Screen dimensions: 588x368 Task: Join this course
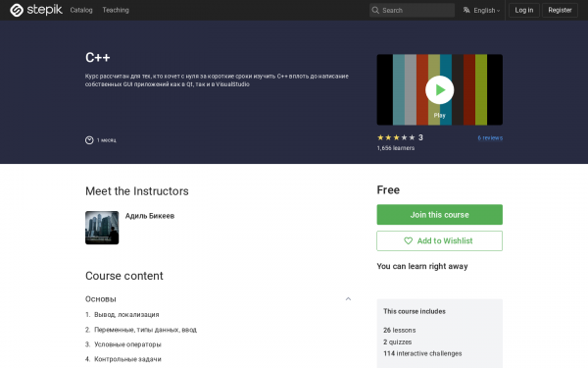pyautogui.click(x=439, y=214)
